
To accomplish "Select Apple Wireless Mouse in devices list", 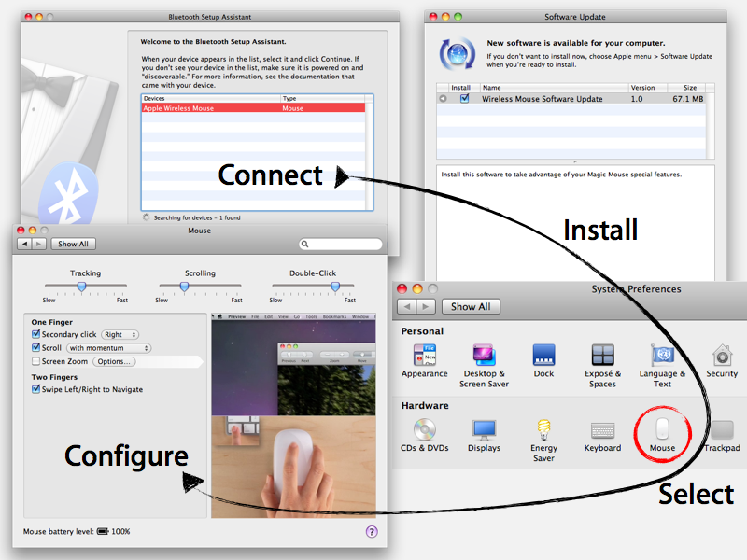I will coord(253,108).
